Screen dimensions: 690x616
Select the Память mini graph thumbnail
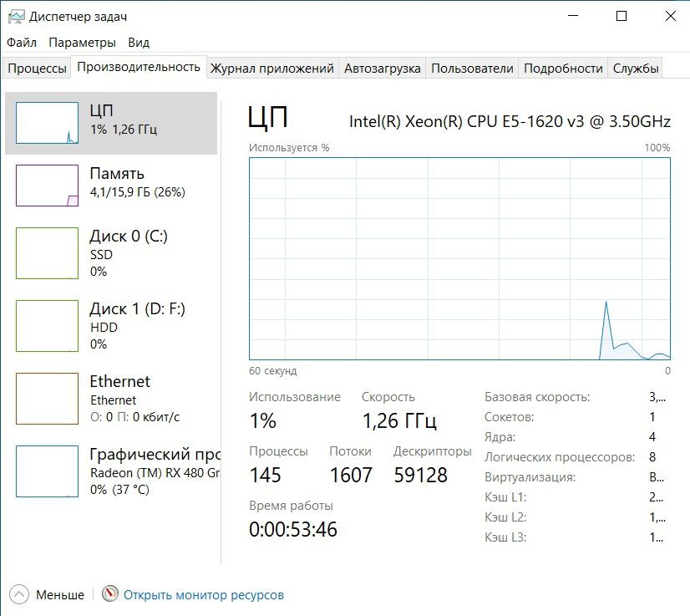(x=47, y=186)
